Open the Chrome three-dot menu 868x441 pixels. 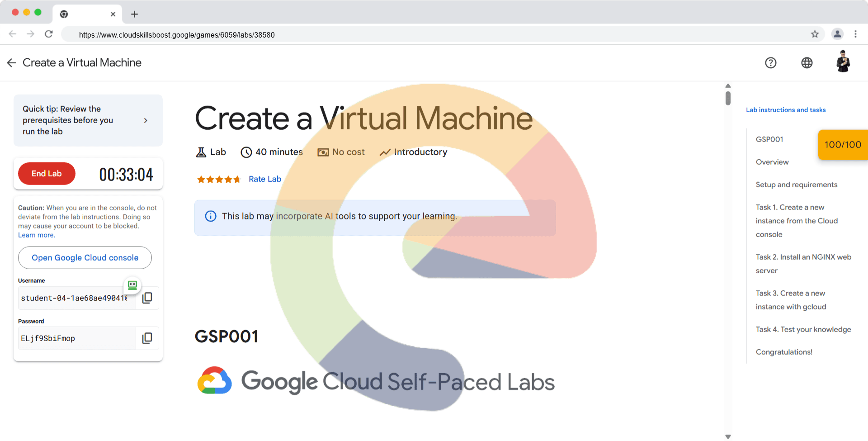[x=855, y=34]
